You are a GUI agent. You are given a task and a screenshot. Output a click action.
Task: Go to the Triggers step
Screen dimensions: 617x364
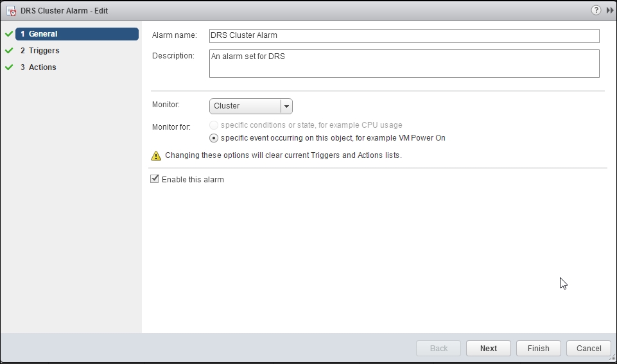(40, 50)
